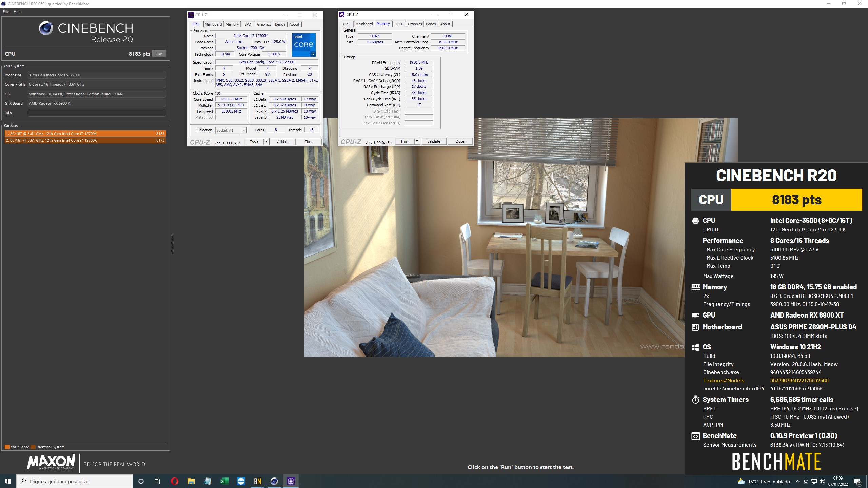Select second ranking entry scoring 8173

point(85,140)
